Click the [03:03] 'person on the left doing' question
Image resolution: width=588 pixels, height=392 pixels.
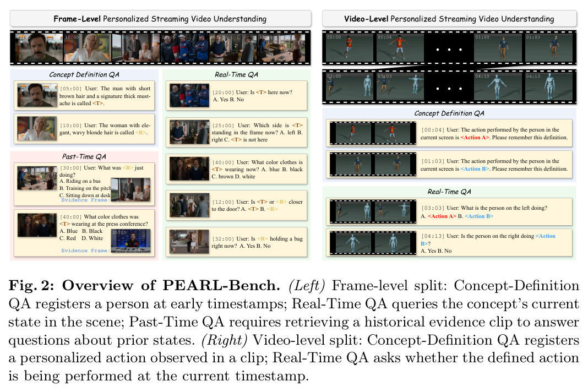(x=484, y=212)
